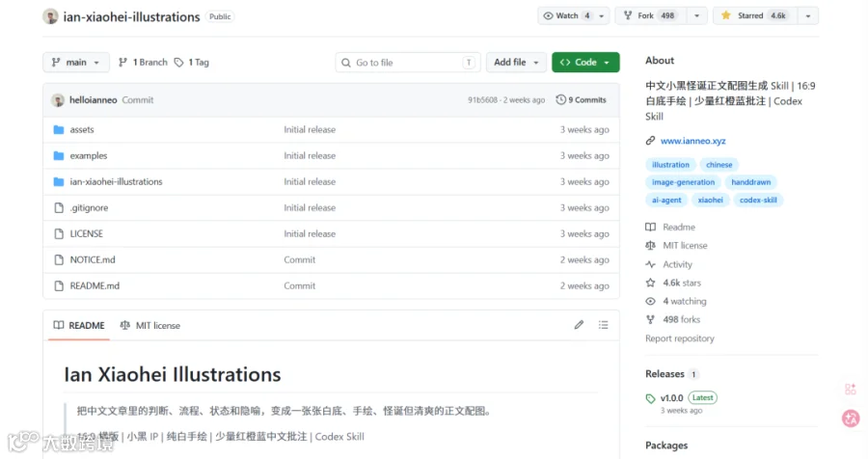Open the NOTICE.md file

click(x=93, y=259)
